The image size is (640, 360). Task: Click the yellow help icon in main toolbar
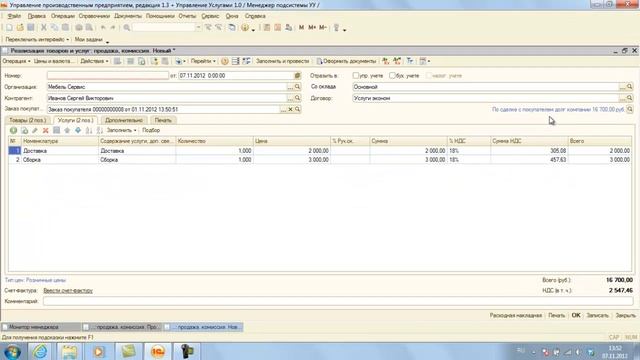[244, 28]
